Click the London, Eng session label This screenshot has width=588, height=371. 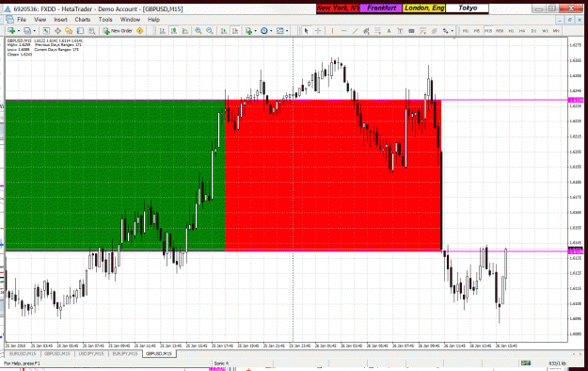tap(424, 8)
